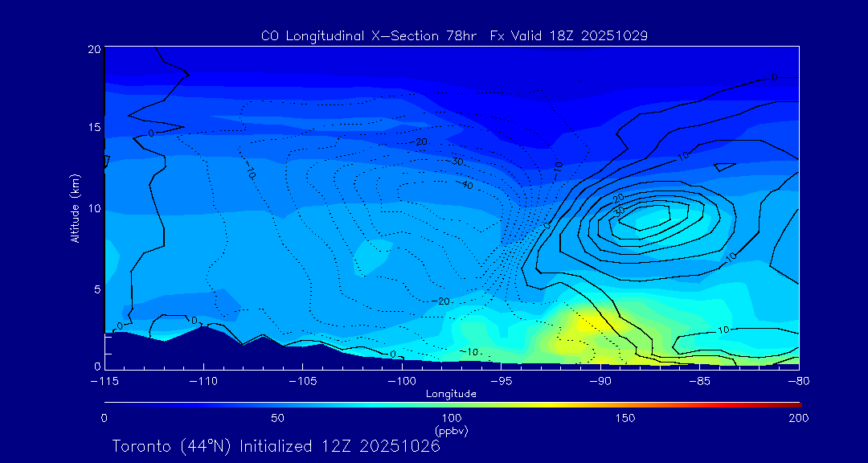Click the 'Altitude (km)' y-axis label

[75, 208]
